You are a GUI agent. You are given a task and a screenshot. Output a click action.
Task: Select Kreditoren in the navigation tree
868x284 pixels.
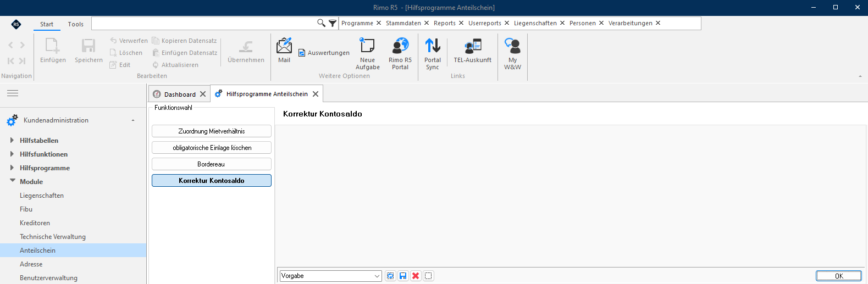coord(35,223)
